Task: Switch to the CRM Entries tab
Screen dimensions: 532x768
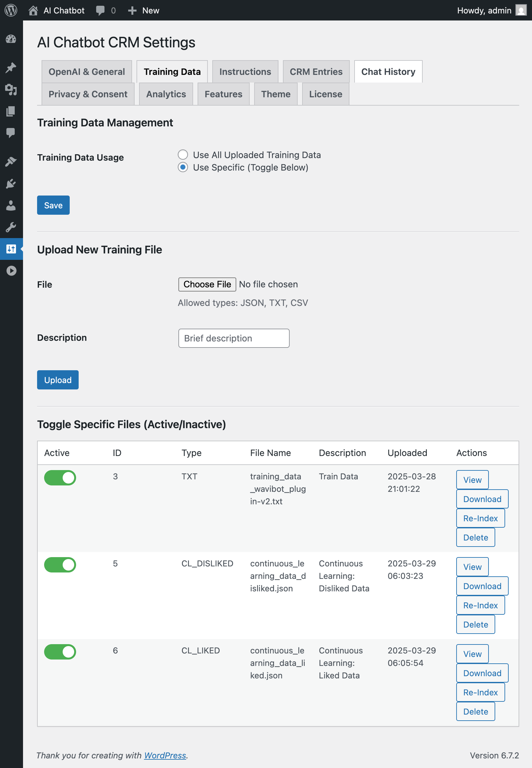Action: (316, 71)
